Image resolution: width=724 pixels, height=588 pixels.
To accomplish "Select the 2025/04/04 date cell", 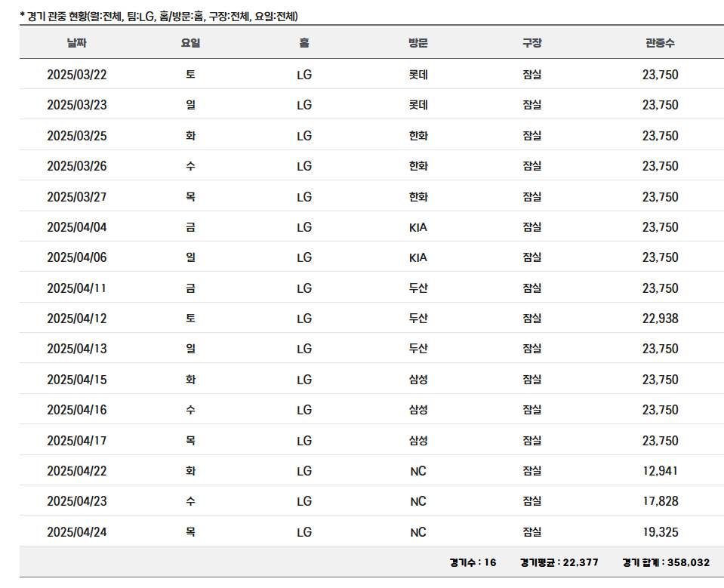I will click(x=76, y=227).
